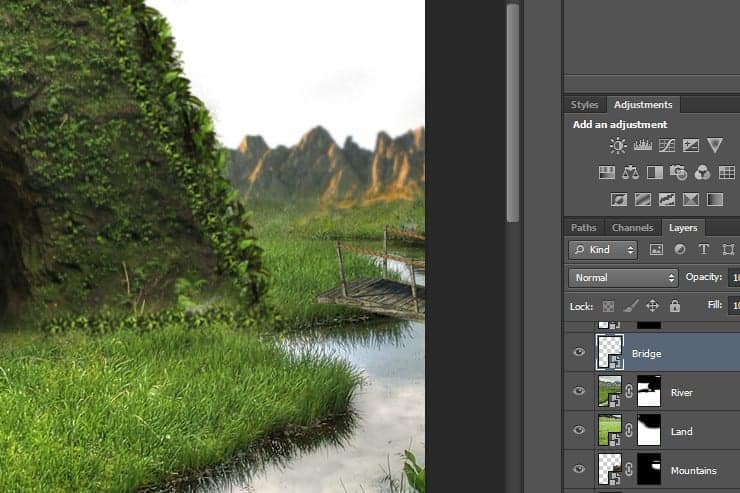Select the Land layer by name
This screenshot has width=740, height=493.
tap(681, 432)
